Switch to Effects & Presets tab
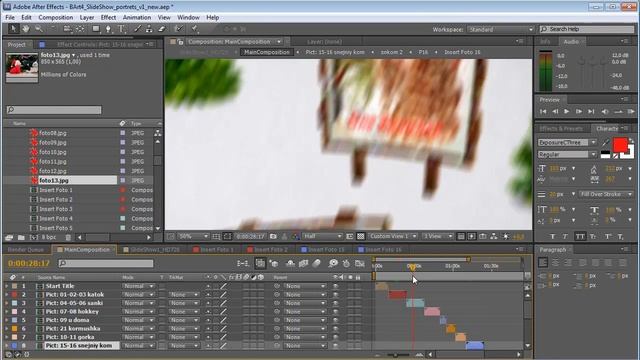This screenshot has height=360, width=640. (561, 129)
